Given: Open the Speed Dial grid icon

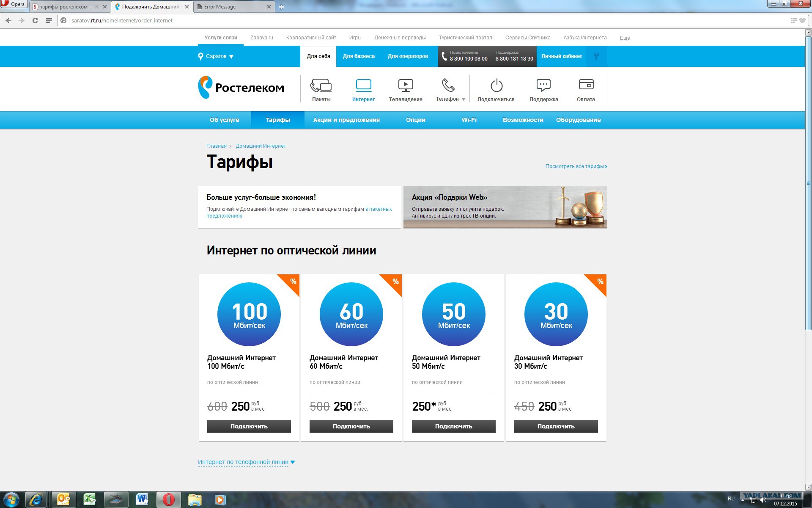Looking at the screenshot, I should [x=49, y=20].
